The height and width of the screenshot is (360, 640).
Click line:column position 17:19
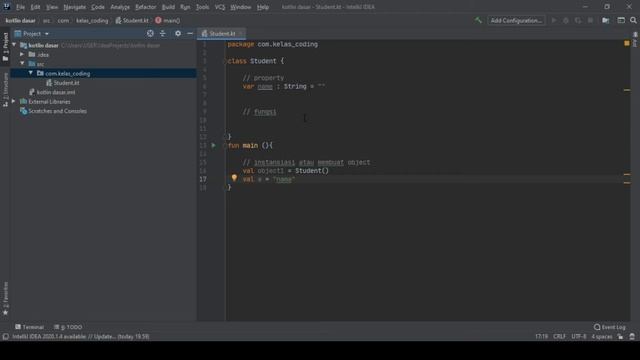pos(541,337)
